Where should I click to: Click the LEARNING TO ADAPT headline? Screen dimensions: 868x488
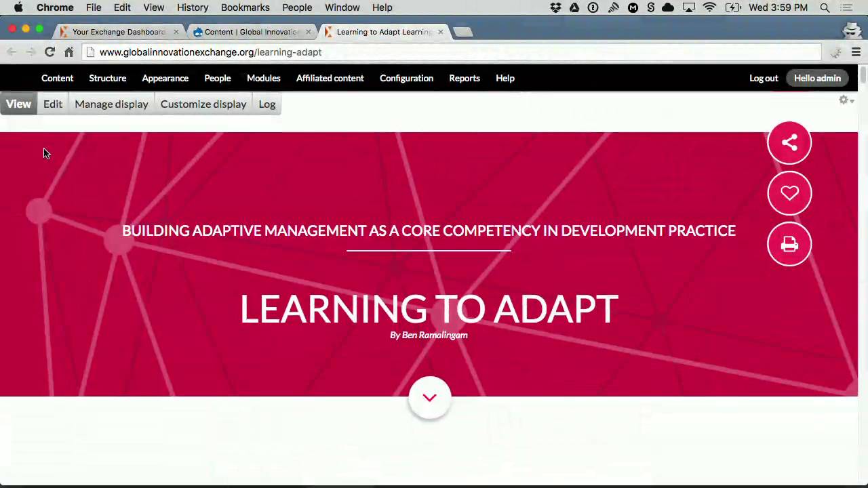pyautogui.click(x=429, y=309)
